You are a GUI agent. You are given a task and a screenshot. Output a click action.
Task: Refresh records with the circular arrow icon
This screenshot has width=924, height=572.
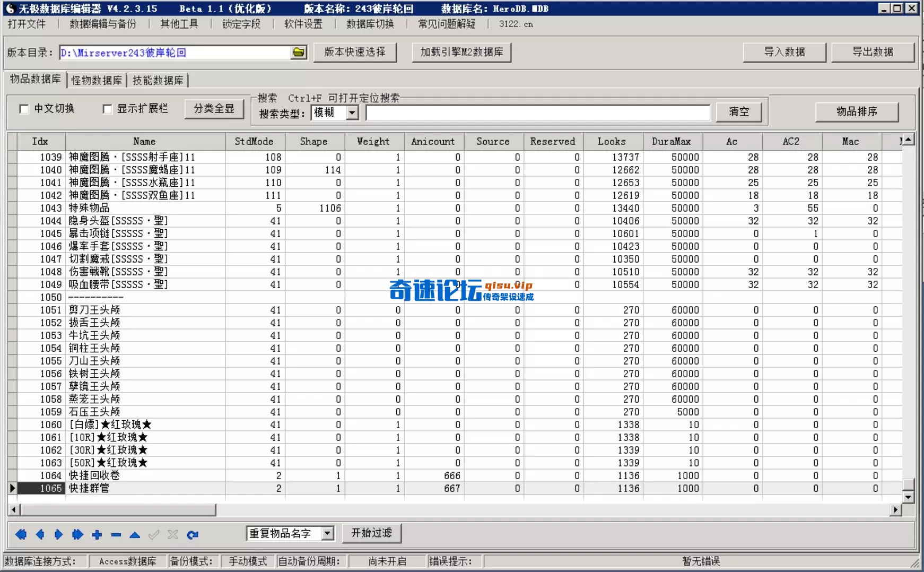(193, 535)
